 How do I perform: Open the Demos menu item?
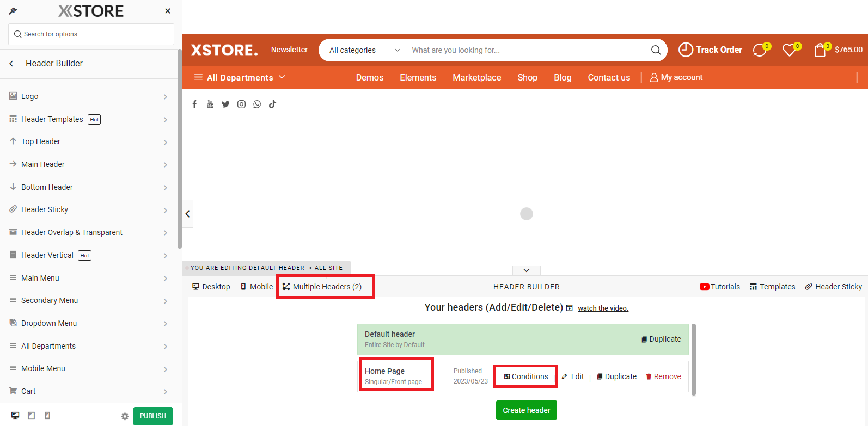coord(370,77)
